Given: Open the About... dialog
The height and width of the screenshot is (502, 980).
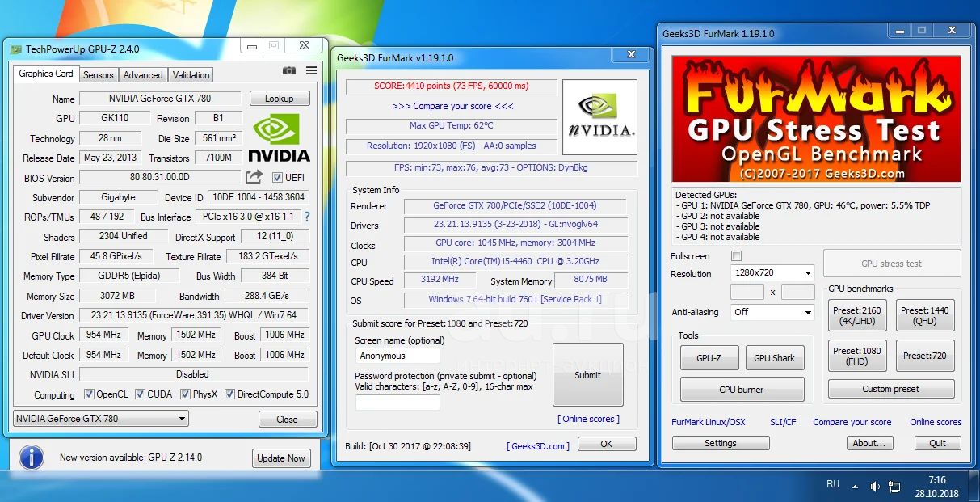Looking at the screenshot, I should tap(869, 443).
